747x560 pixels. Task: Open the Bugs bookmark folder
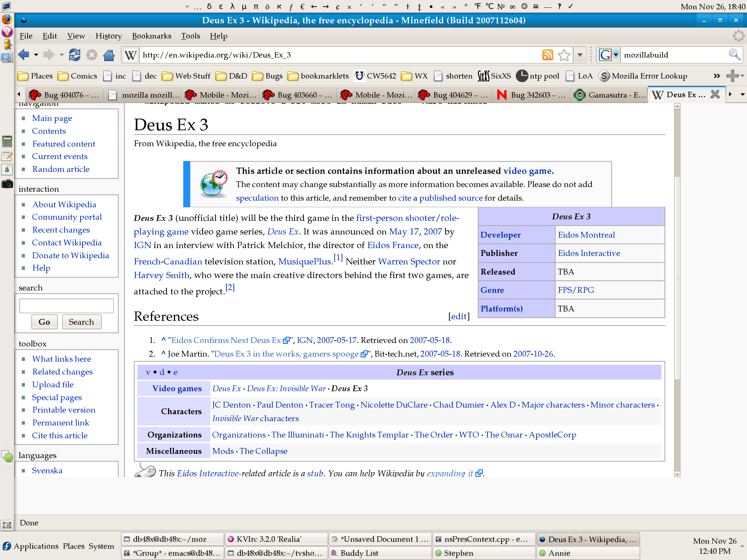point(267,76)
